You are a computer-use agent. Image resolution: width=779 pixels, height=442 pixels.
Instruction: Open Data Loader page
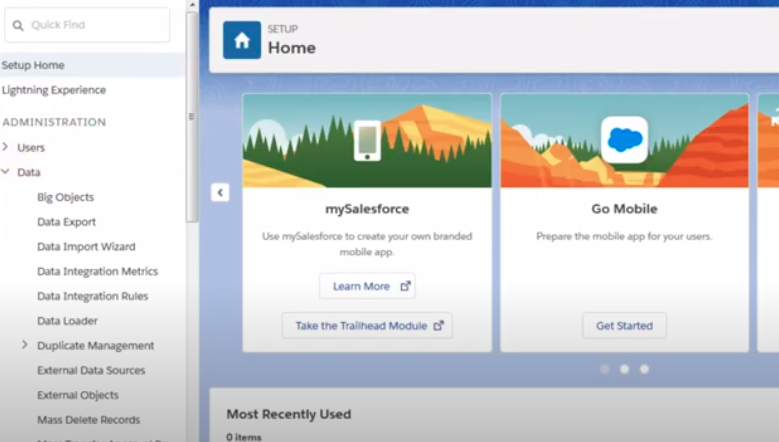(67, 321)
